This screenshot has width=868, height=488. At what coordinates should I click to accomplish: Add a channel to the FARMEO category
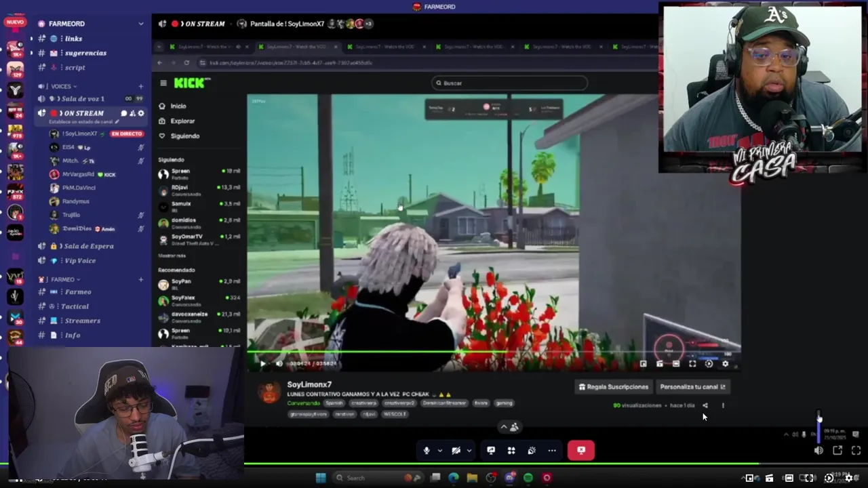tap(141, 279)
